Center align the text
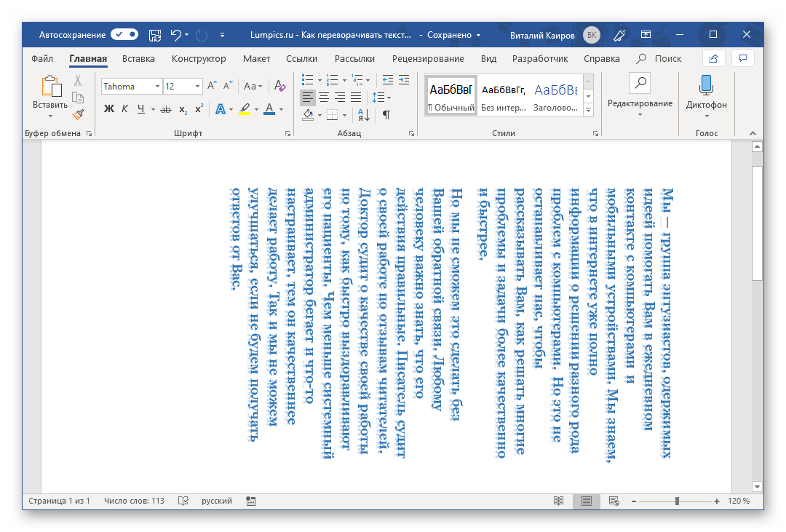Viewport: 786px width, 532px height. click(324, 98)
